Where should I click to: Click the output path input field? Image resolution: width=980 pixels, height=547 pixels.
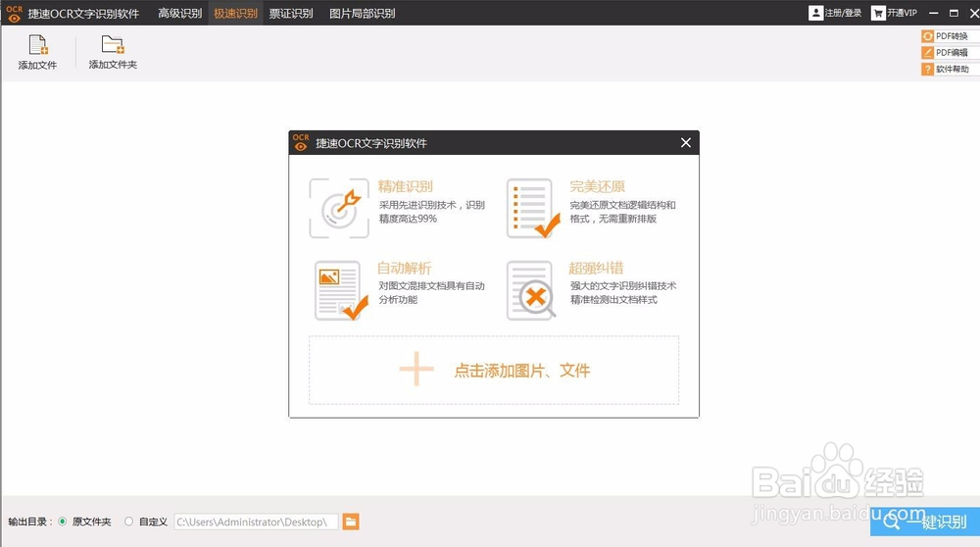[256, 522]
